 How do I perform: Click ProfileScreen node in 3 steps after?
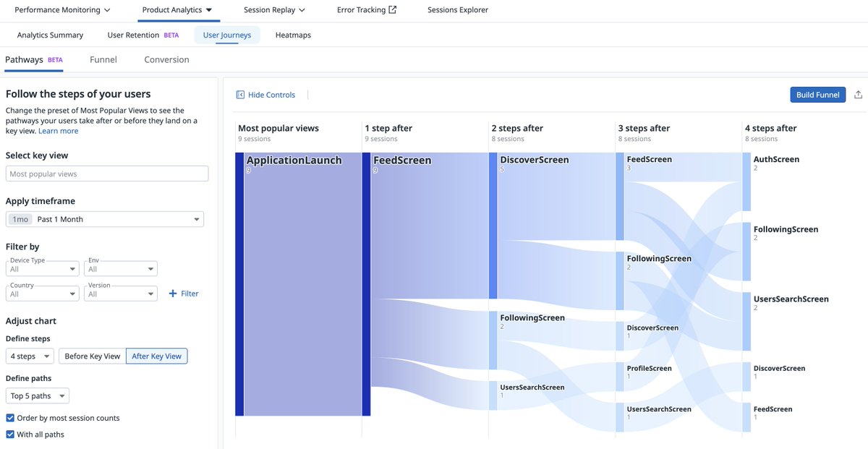click(620, 377)
